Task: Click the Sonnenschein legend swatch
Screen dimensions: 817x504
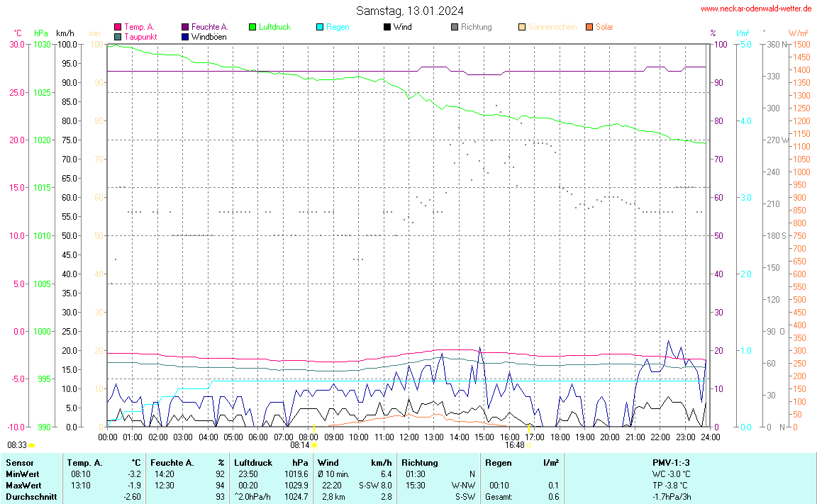Action: pos(522,27)
